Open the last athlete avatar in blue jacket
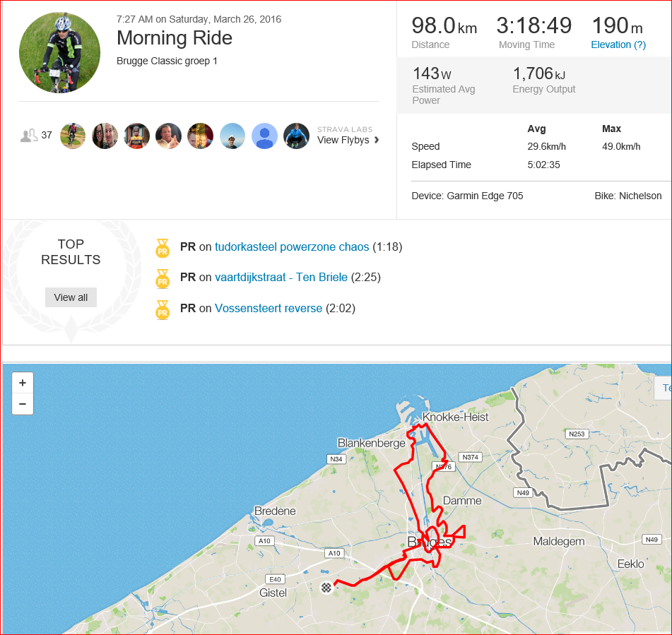 coord(296,136)
